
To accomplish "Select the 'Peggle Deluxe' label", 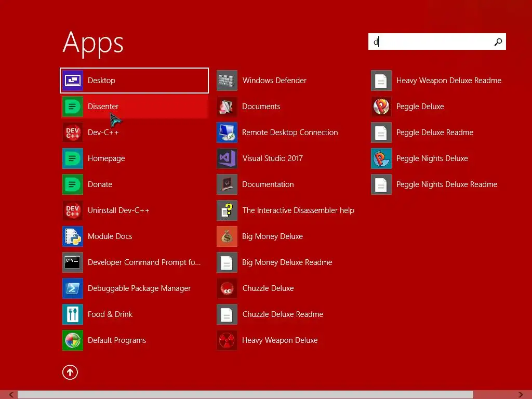I will [x=420, y=107].
